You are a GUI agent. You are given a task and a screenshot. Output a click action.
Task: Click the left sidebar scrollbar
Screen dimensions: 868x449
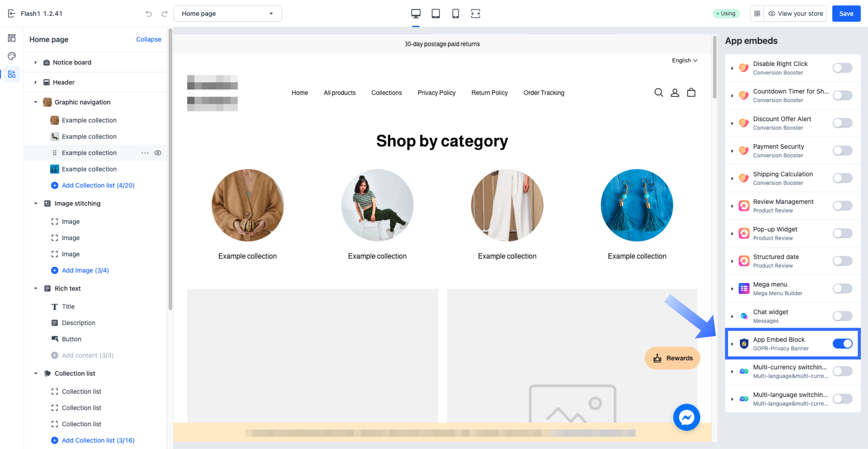tap(170, 170)
